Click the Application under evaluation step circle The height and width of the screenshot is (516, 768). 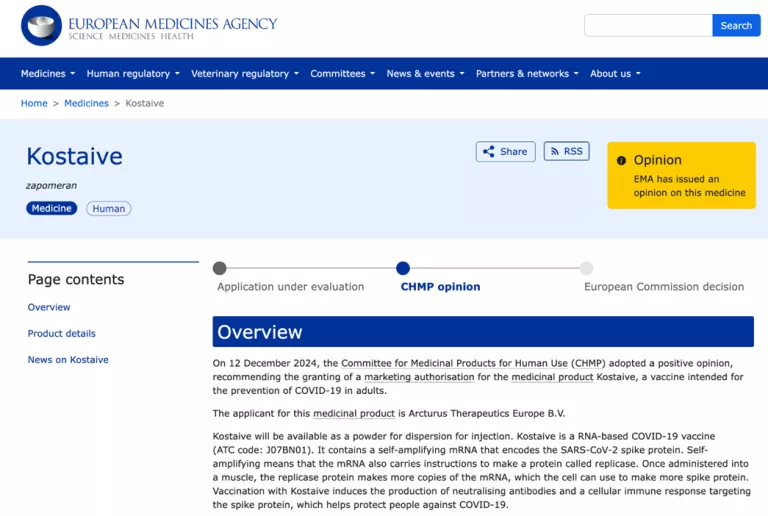pyautogui.click(x=220, y=268)
